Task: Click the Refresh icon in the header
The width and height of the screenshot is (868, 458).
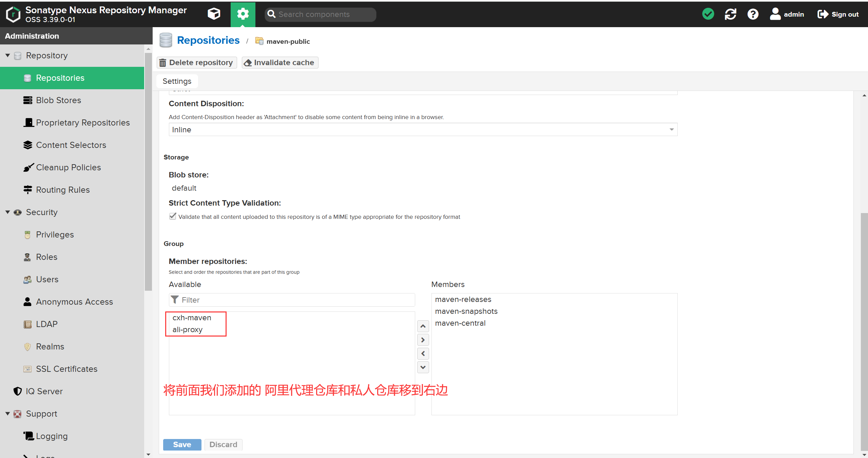Action: (x=730, y=14)
